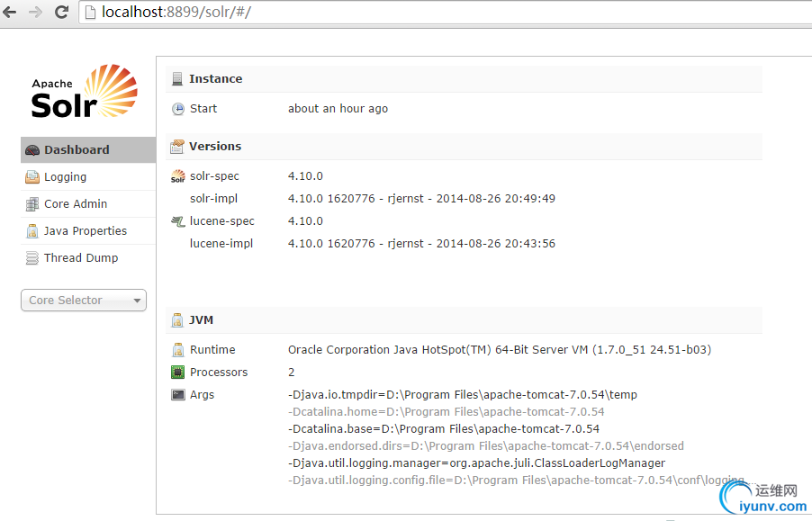812x521 pixels.
Task: Select the -Dcatalina.base argument line
Action: click(443, 429)
